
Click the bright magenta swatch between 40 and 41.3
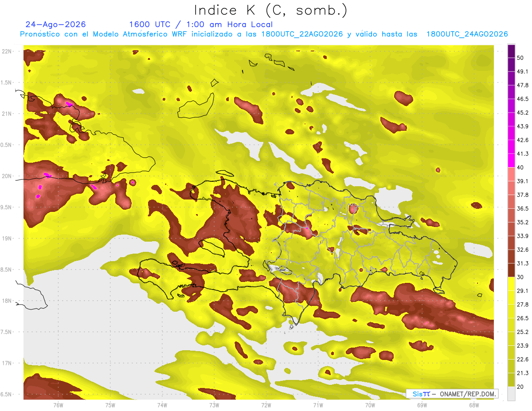tap(511, 160)
